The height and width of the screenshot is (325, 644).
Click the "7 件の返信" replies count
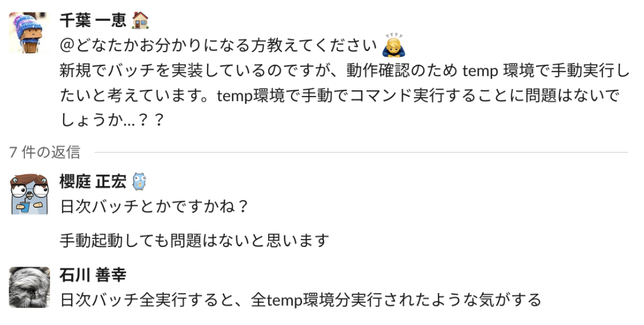click(45, 152)
